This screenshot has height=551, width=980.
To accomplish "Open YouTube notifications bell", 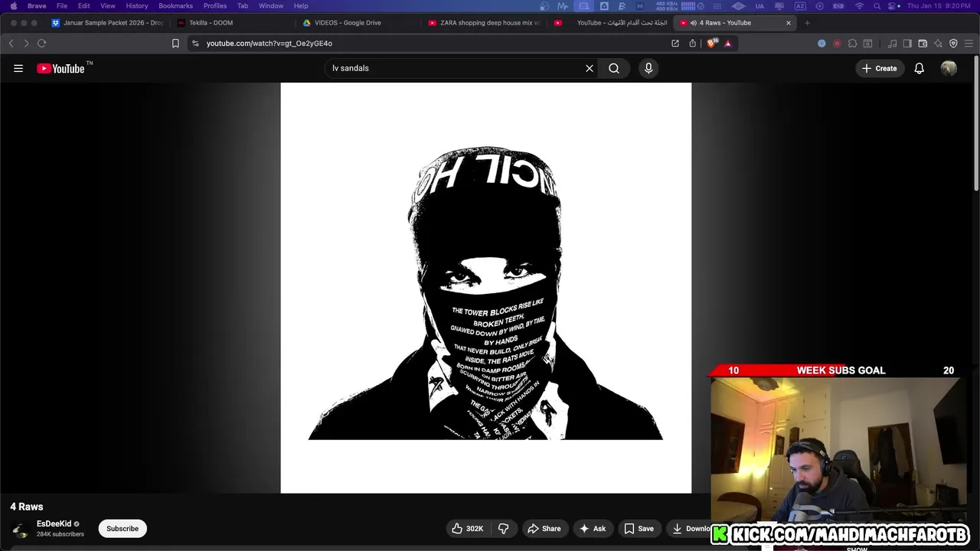I will 920,68.
